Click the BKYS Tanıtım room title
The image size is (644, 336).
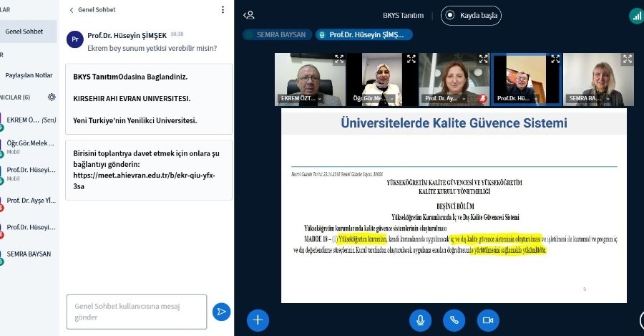pos(403,16)
